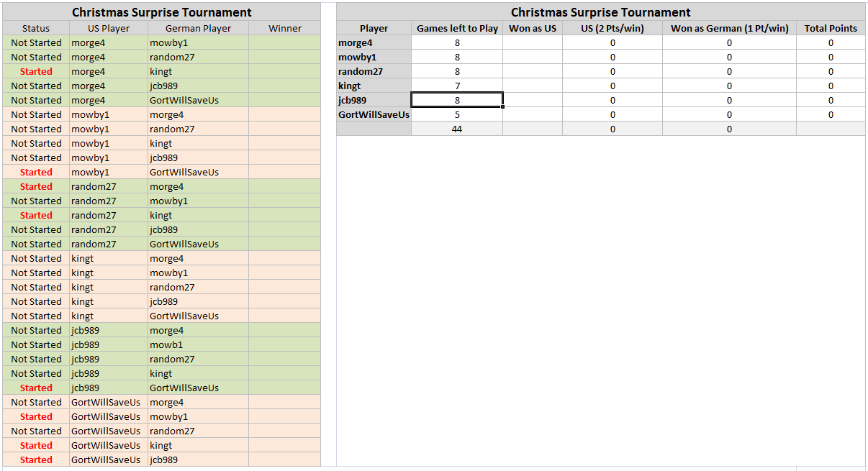Select Started status for mowby1 vs GortWillSaveUs
Image resolution: width=868 pixels, height=471 pixels.
tap(36, 172)
